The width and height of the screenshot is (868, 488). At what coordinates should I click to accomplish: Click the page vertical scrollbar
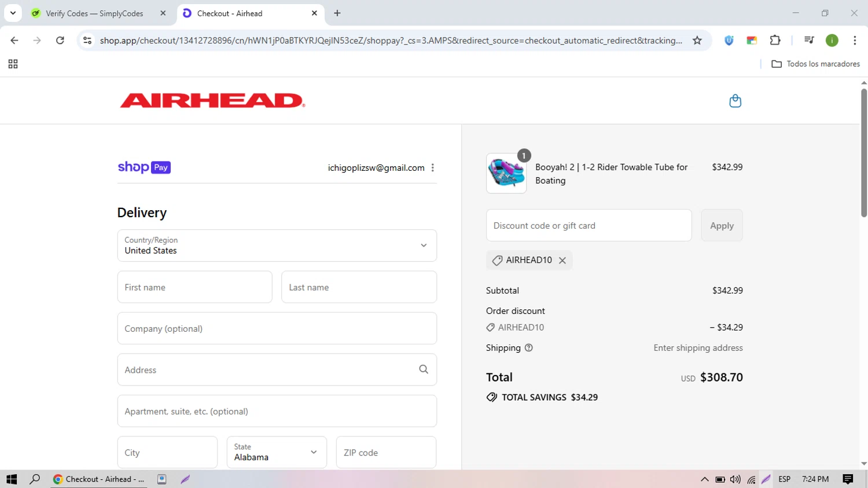pyautogui.click(x=863, y=153)
